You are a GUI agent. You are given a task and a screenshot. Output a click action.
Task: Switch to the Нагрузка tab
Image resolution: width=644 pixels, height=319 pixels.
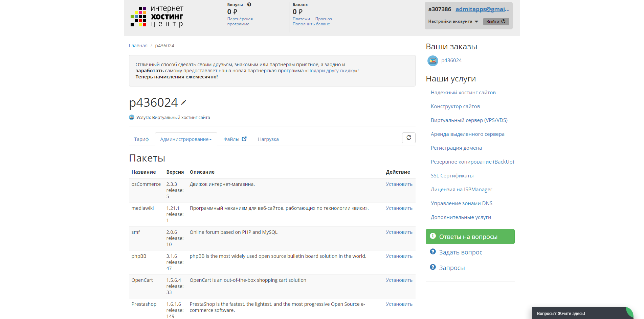coord(268,139)
